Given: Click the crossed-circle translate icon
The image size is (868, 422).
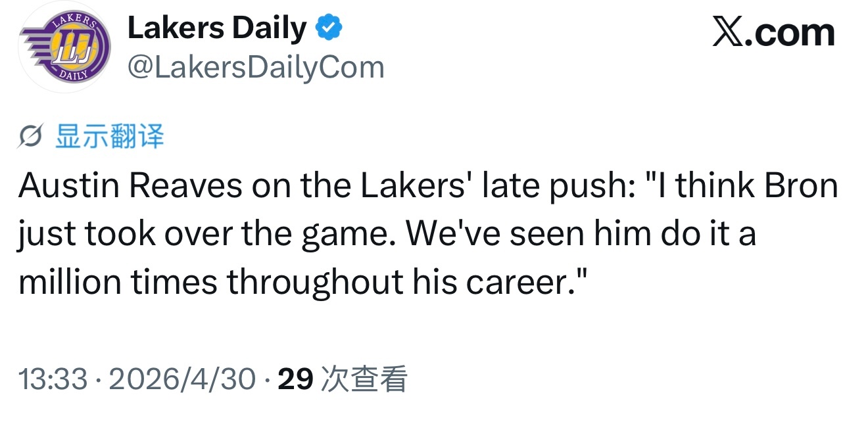Looking at the screenshot, I should click(x=32, y=137).
